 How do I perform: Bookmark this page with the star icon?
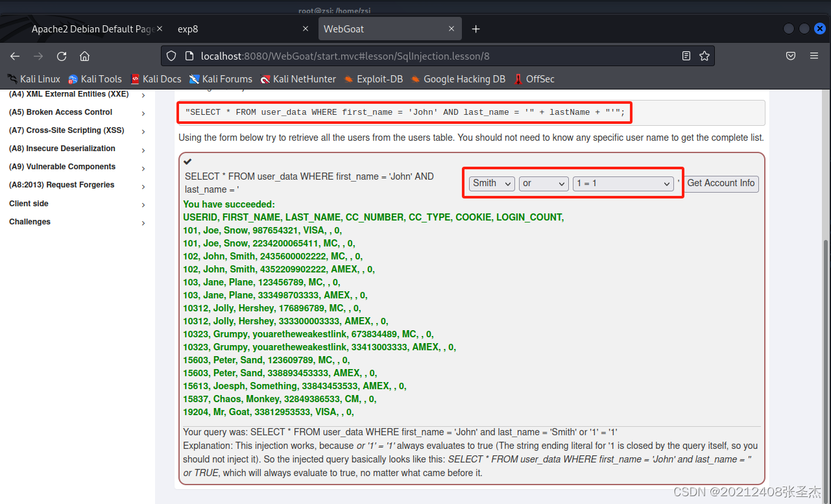coord(705,56)
